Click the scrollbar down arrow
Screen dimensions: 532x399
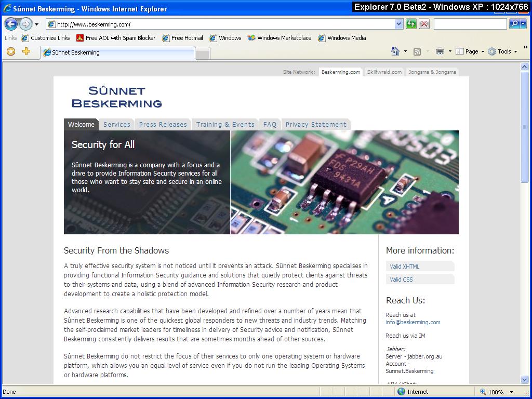click(x=525, y=379)
